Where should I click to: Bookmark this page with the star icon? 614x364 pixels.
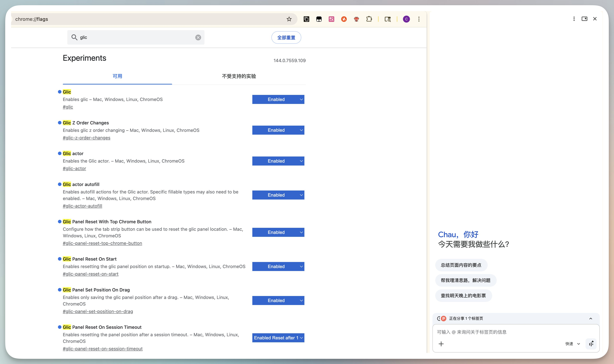coord(289,19)
